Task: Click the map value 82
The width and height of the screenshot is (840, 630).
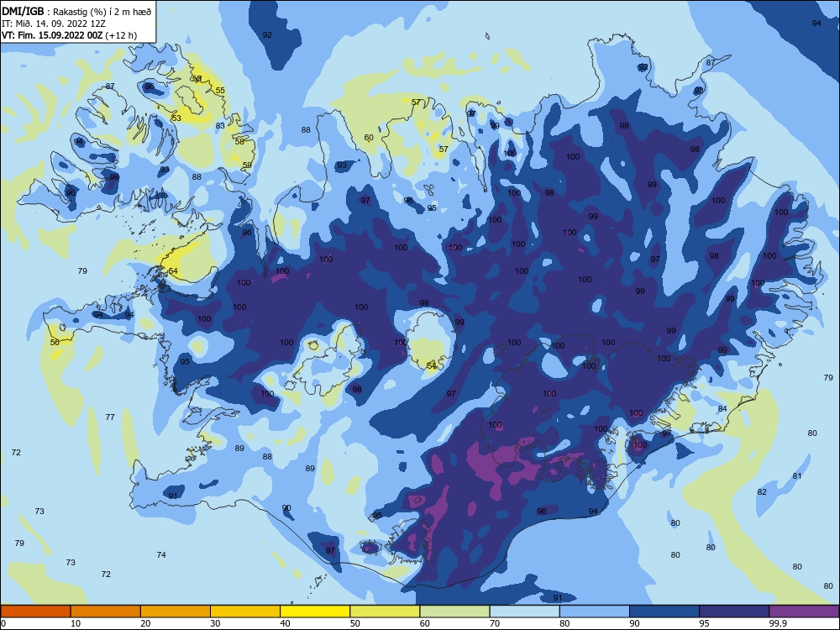Action: coord(762,491)
